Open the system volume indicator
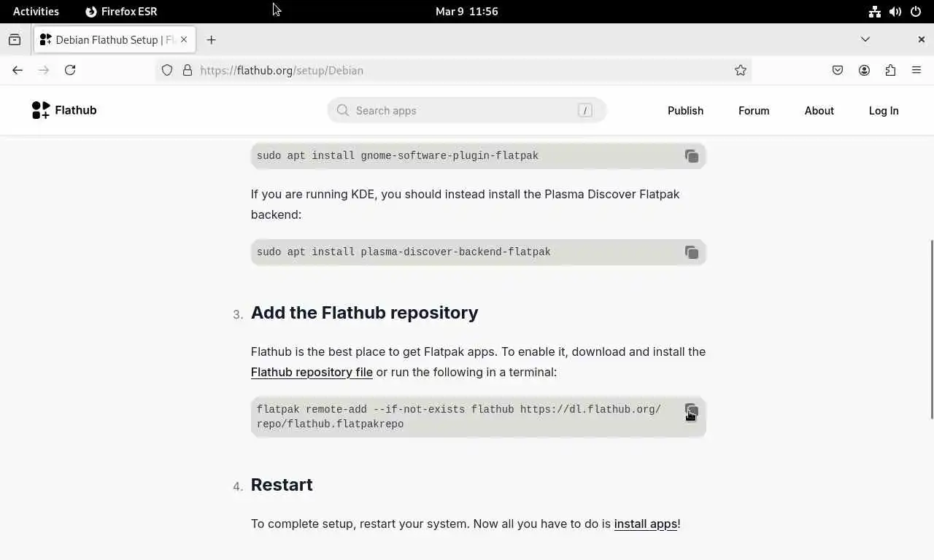 click(x=895, y=12)
